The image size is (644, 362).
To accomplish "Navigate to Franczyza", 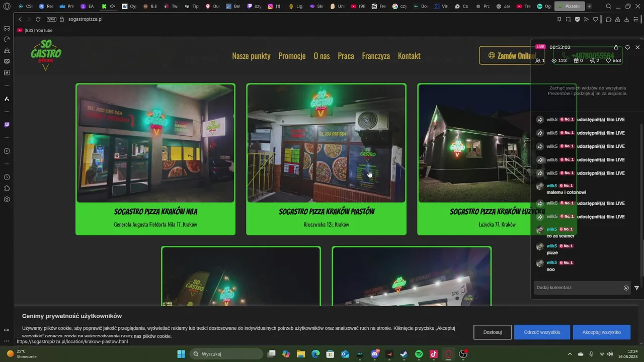I will 376,56.
